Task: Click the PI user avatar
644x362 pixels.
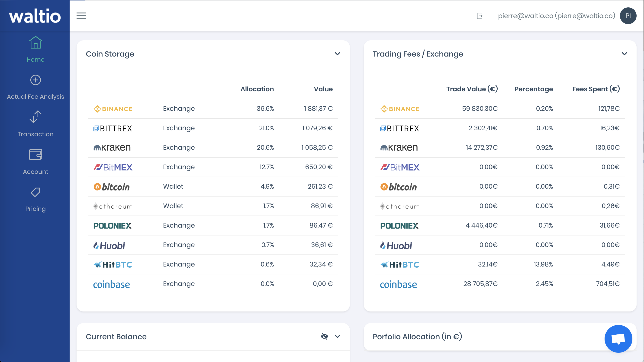Action: tap(628, 16)
